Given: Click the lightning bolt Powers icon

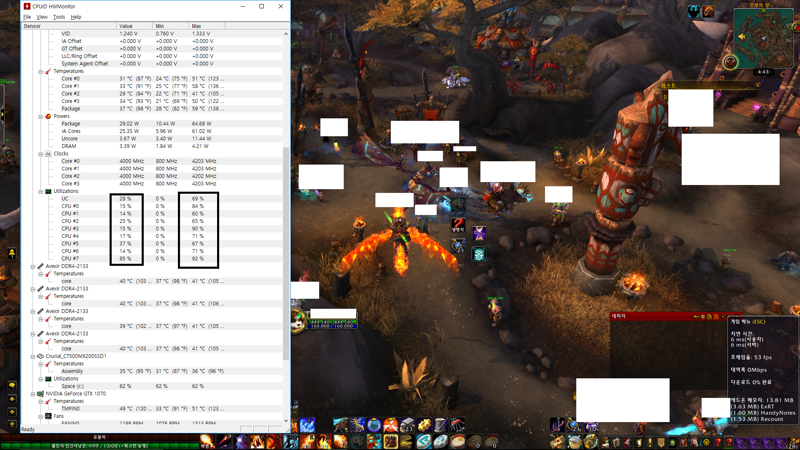Looking at the screenshot, I should pyautogui.click(x=48, y=116).
